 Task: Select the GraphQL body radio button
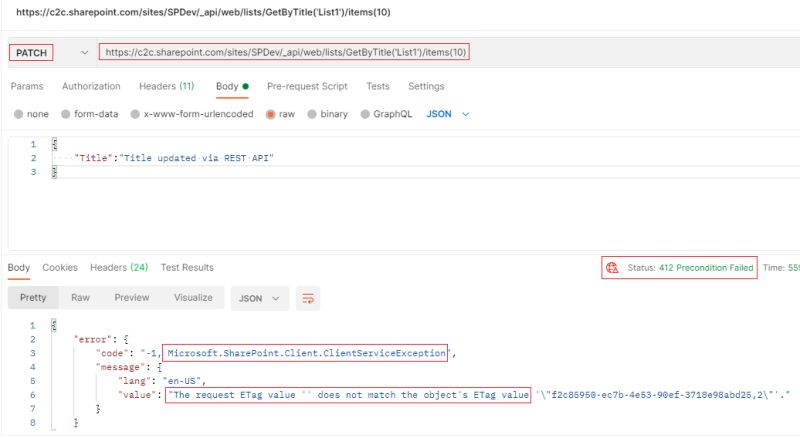tap(365, 114)
